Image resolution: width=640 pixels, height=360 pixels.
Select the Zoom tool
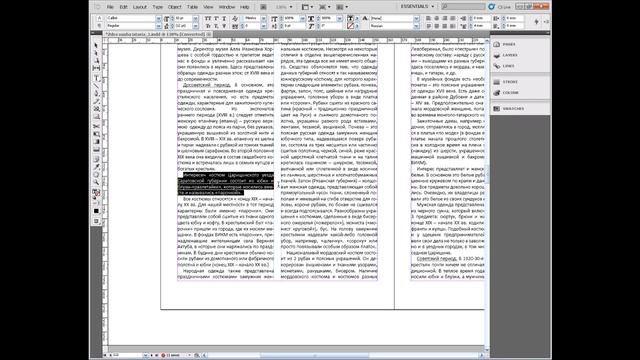click(96, 182)
